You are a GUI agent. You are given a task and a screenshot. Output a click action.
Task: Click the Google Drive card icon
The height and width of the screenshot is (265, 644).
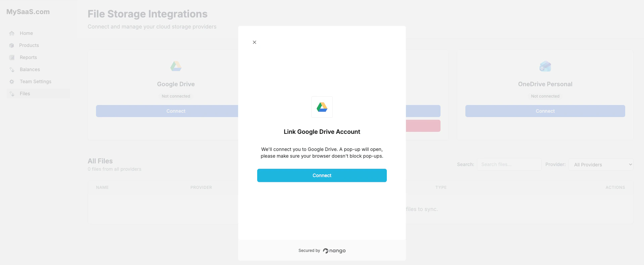176,66
